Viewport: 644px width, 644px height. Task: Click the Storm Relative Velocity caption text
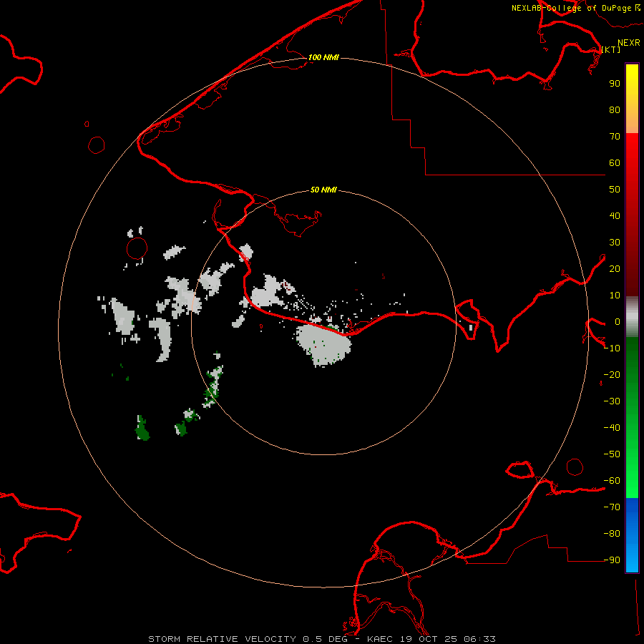point(321,639)
